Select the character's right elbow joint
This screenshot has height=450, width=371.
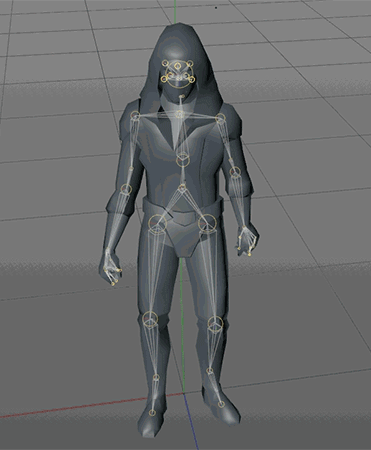126,189
